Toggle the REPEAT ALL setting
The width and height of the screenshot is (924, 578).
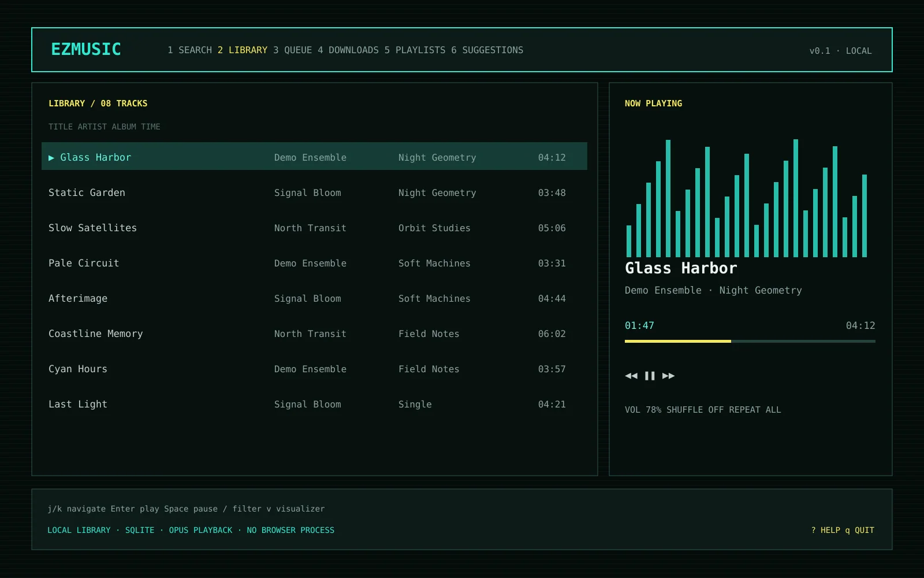755,410
